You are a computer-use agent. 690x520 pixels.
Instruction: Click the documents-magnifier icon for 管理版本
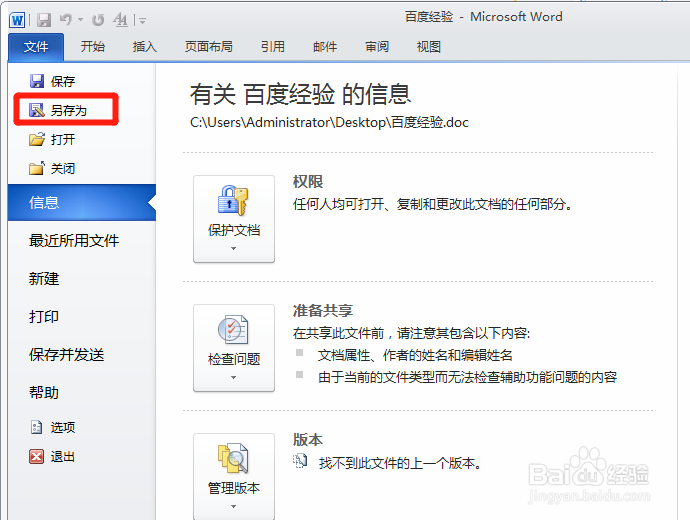point(233,458)
